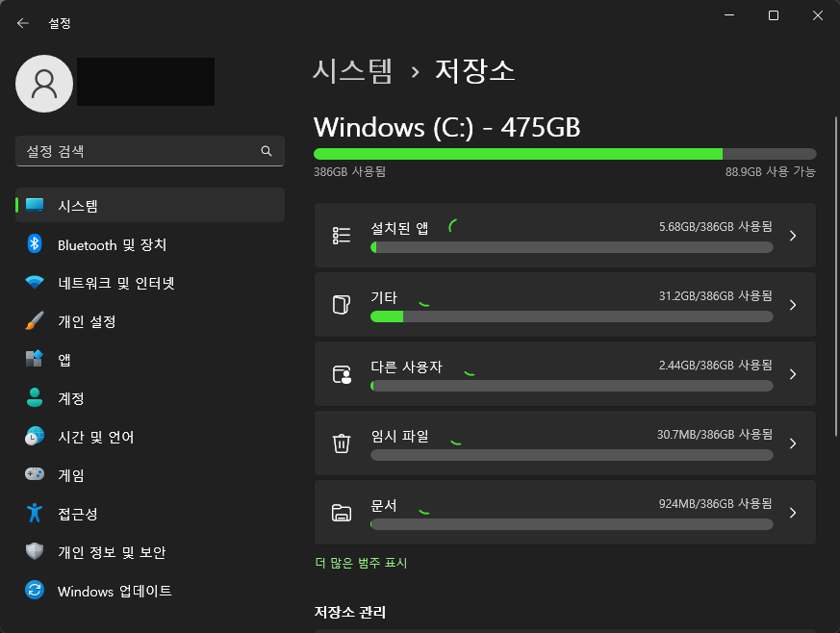Select the 계정 person icon
Viewport: 840px width, 633px height.
(x=35, y=397)
